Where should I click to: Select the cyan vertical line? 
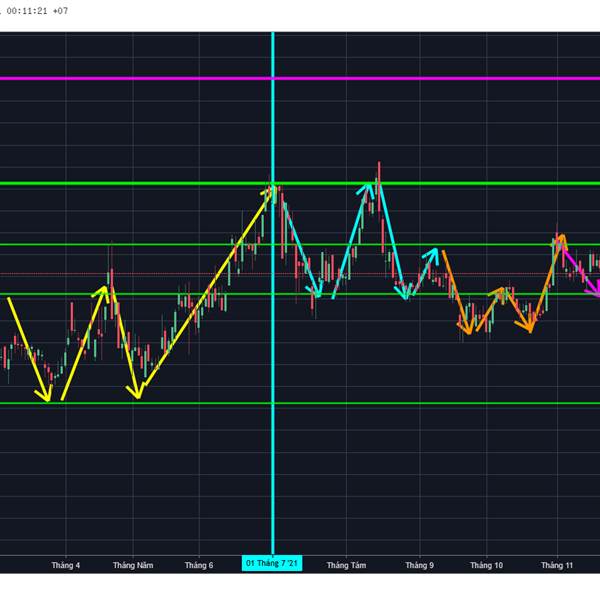pos(273,293)
